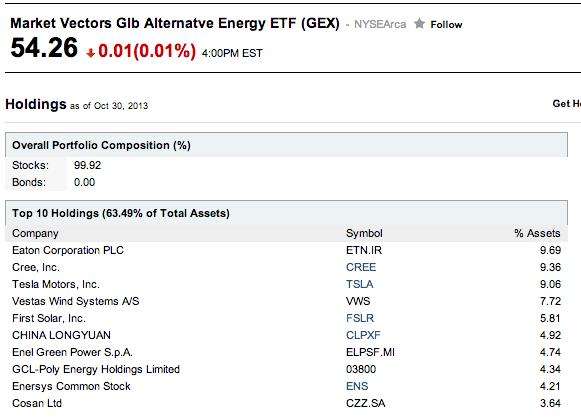581x418 pixels.
Task: Click the Cosan Ltd company name
Action: tap(37, 404)
